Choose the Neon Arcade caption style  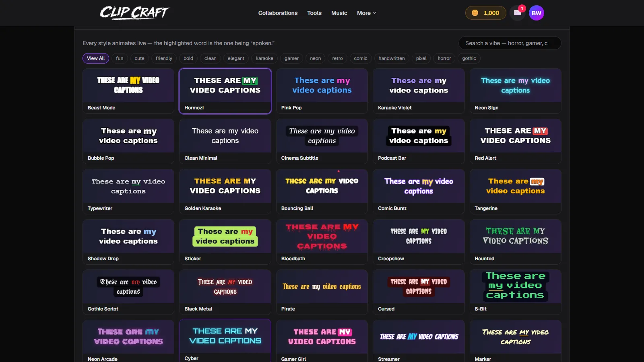(x=128, y=341)
